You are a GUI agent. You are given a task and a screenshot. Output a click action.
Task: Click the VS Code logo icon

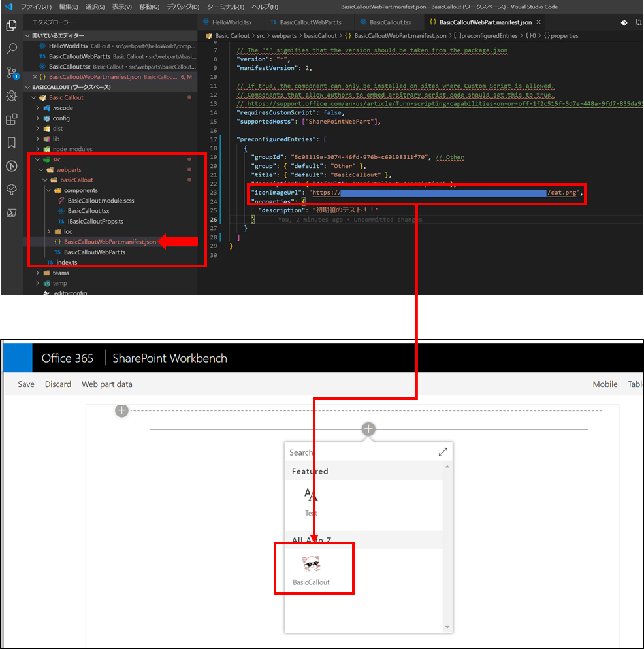click(8, 7)
